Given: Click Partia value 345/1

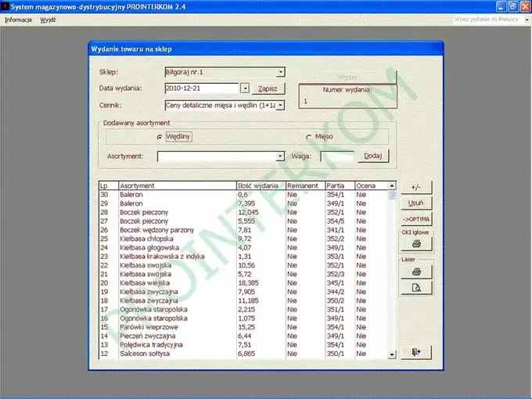Looking at the screenshot, I should tap(336, 283).
